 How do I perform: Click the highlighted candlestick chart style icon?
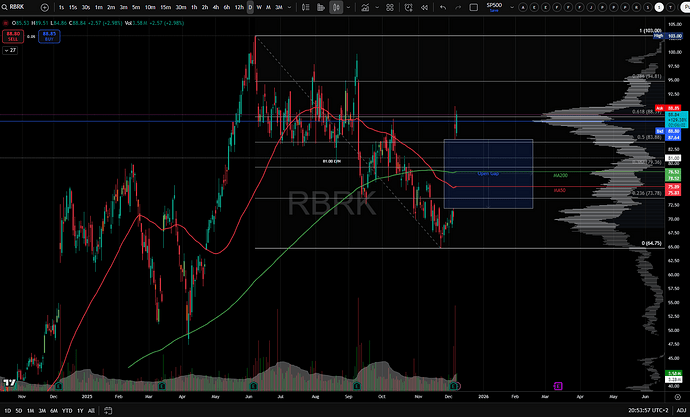[336, 7]
